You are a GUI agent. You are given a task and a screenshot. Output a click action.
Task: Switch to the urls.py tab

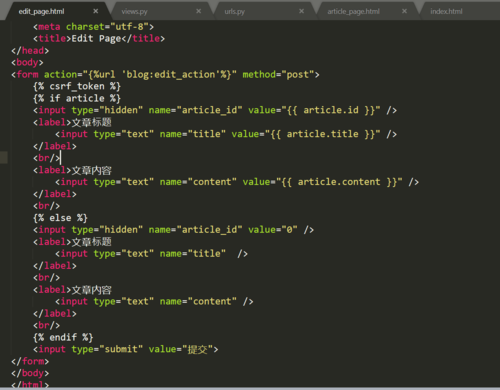(x=234, y=12)
